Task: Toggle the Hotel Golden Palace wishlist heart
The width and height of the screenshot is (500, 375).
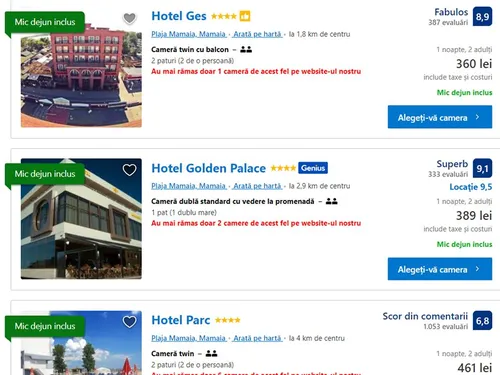Action: [129, 170]
